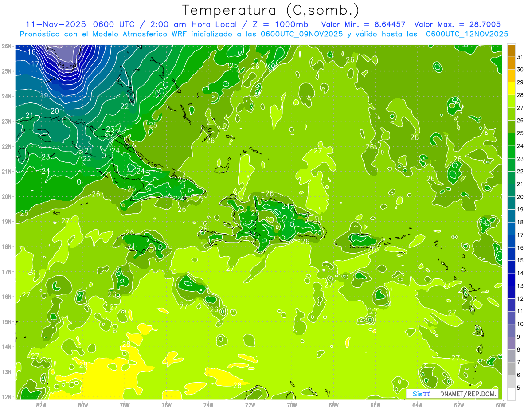The height and width of the screenshot is (411, 532).
Task: Click the 12N latitude axis label
Action: point(7,397)
